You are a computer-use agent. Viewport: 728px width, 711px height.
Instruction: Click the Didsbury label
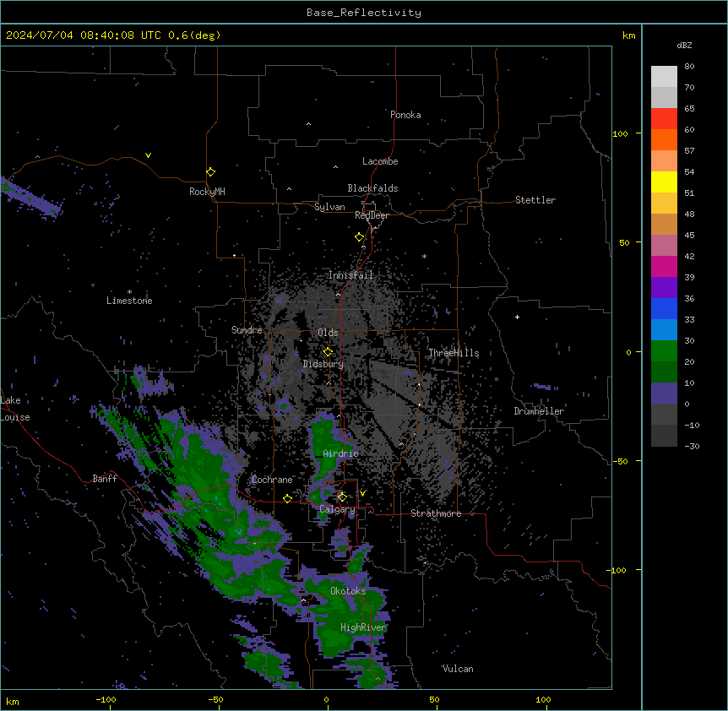click(323, 364)
